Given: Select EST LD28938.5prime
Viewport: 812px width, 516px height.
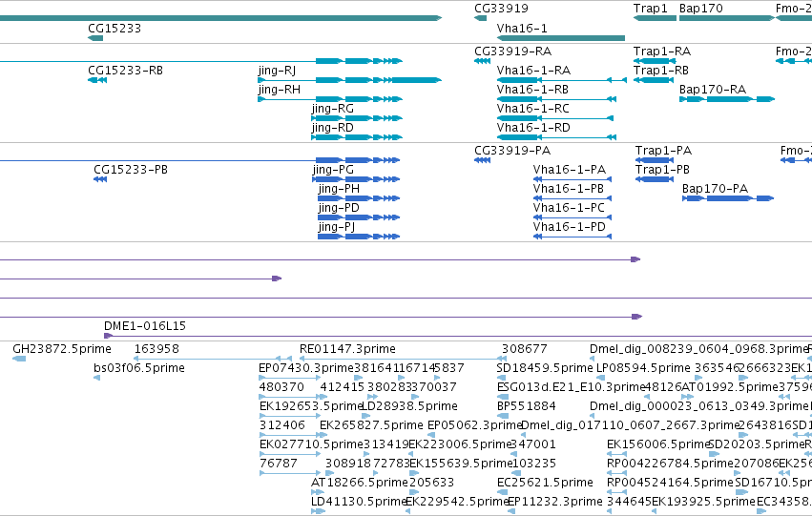Looking at the screenshot, I should click(409, 406).
